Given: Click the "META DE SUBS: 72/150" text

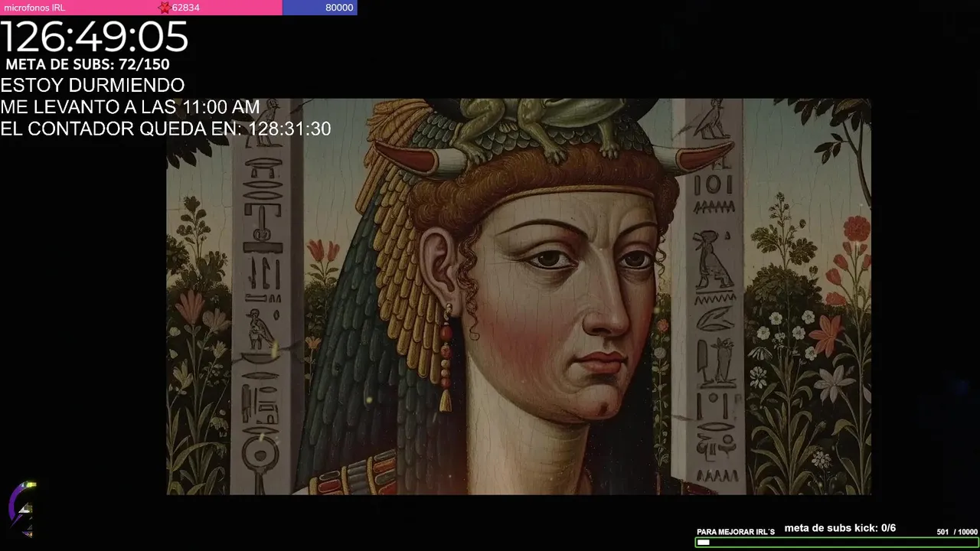Looking at the screenshot, I should 87,64.
